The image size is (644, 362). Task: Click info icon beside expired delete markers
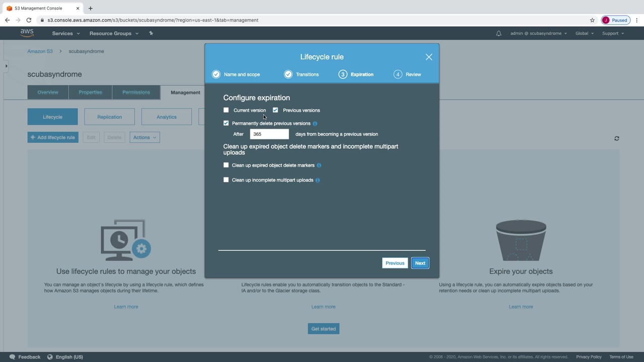(x=319, y=165)
